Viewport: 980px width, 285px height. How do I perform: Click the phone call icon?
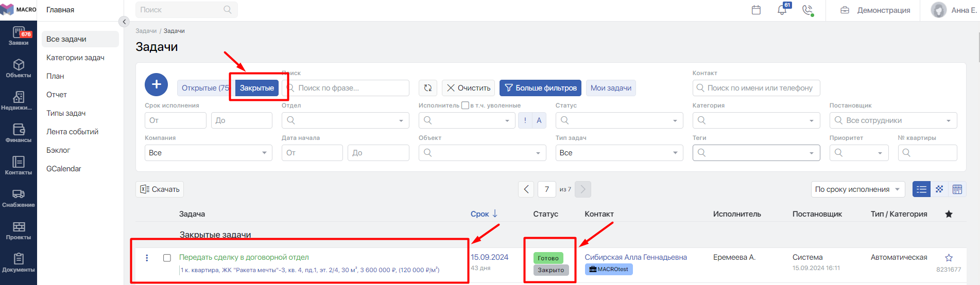(x=807, y=10)
